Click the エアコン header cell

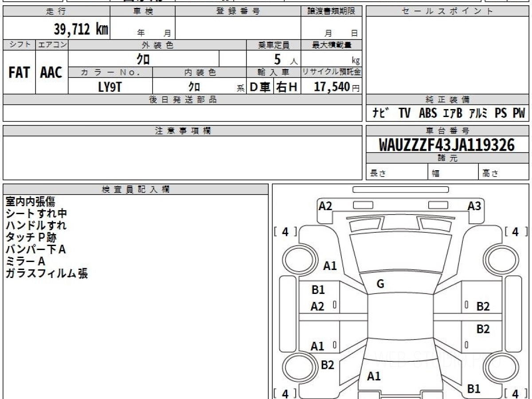coord(52,45)
